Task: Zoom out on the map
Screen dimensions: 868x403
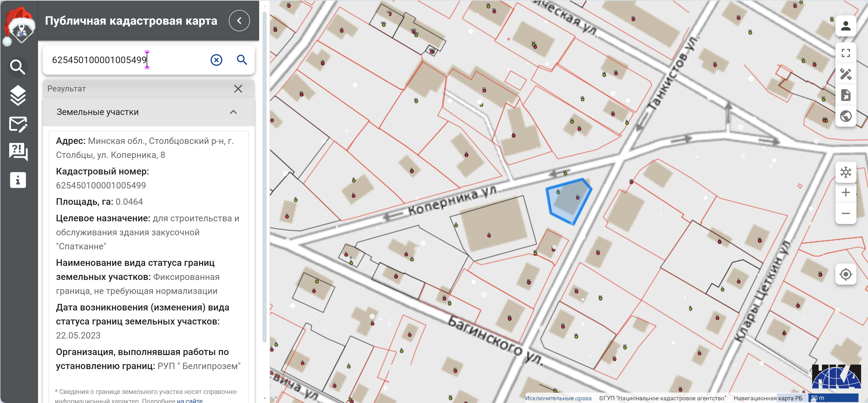Action: point(845,213)
